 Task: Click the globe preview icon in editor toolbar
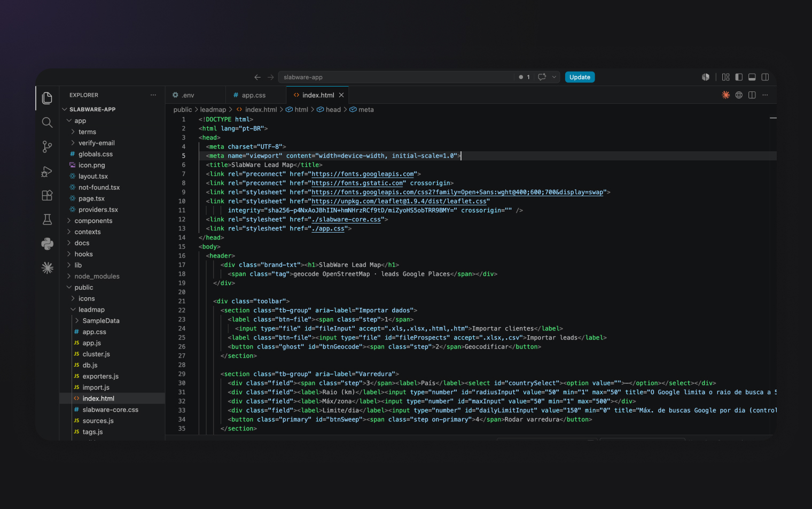(739, 95)
